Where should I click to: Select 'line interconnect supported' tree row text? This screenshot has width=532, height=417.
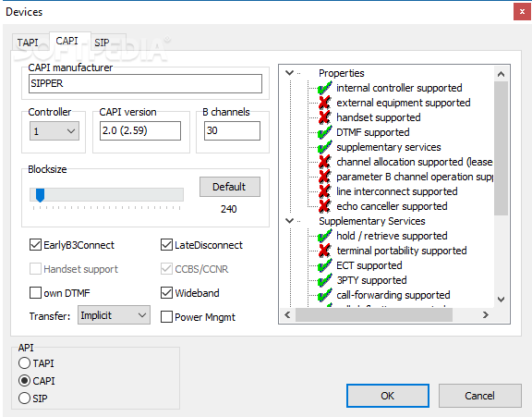[397, 191]
